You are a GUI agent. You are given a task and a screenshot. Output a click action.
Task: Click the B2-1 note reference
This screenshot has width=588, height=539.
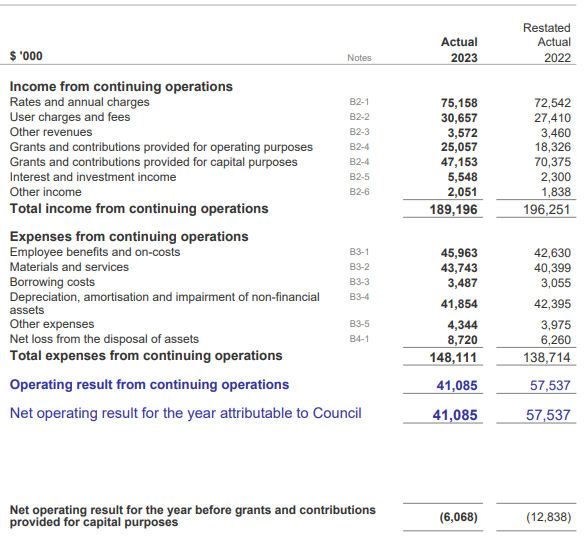tap(359, 102)
